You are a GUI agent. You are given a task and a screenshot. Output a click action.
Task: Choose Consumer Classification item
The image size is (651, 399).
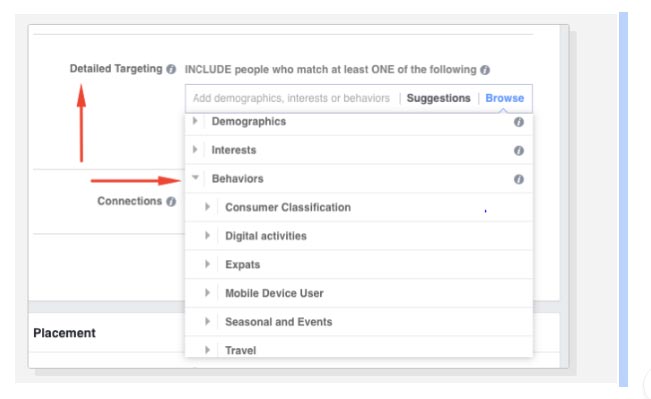288,208
